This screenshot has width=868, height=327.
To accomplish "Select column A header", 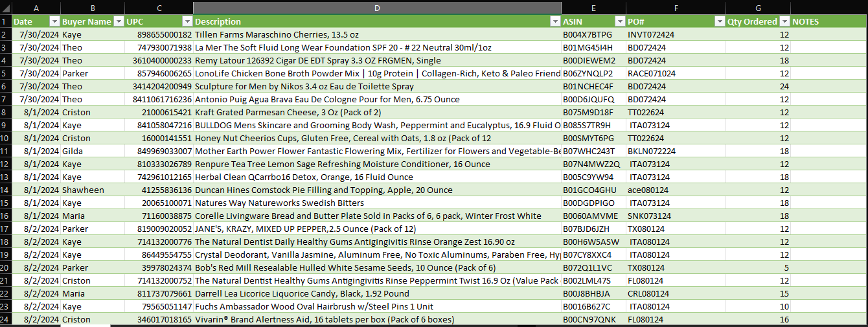I will (x=36, y=7).
